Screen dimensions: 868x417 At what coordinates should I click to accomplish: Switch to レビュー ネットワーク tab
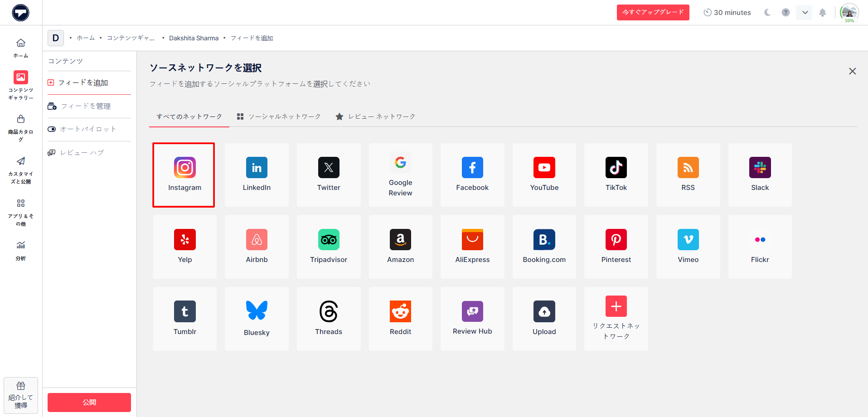click(375, 116)
